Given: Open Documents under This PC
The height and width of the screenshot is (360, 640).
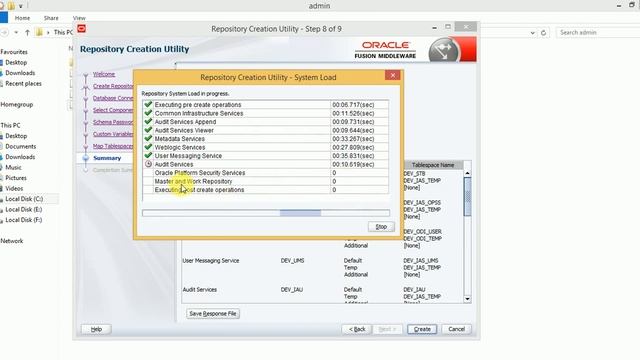Looking at the screenshot, I should pos(20,147).
